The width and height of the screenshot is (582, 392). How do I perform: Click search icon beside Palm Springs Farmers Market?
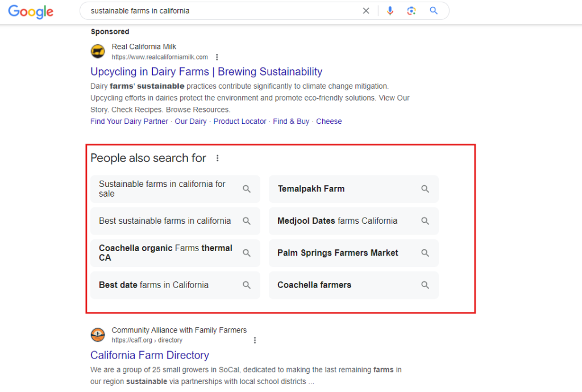pyautogui.click(x=425, y=253)
